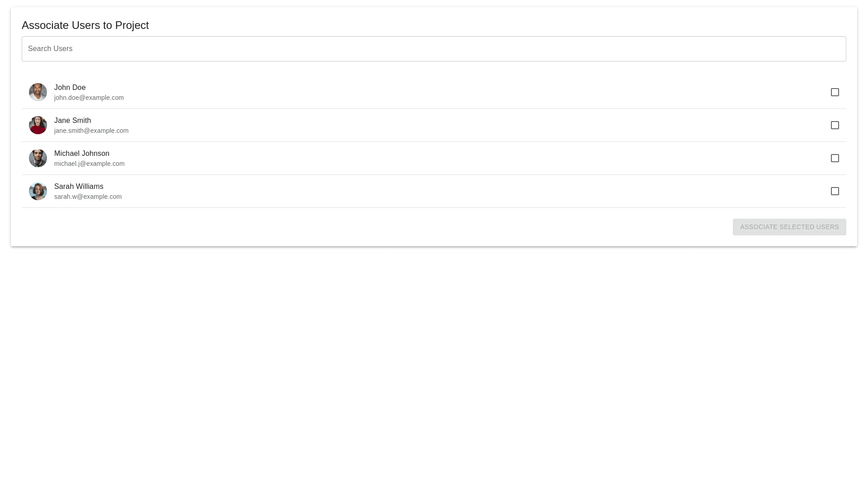Click the jane.smith@example.com email text
This screenshot has height=488, width=868.
[x=91, y=131]
